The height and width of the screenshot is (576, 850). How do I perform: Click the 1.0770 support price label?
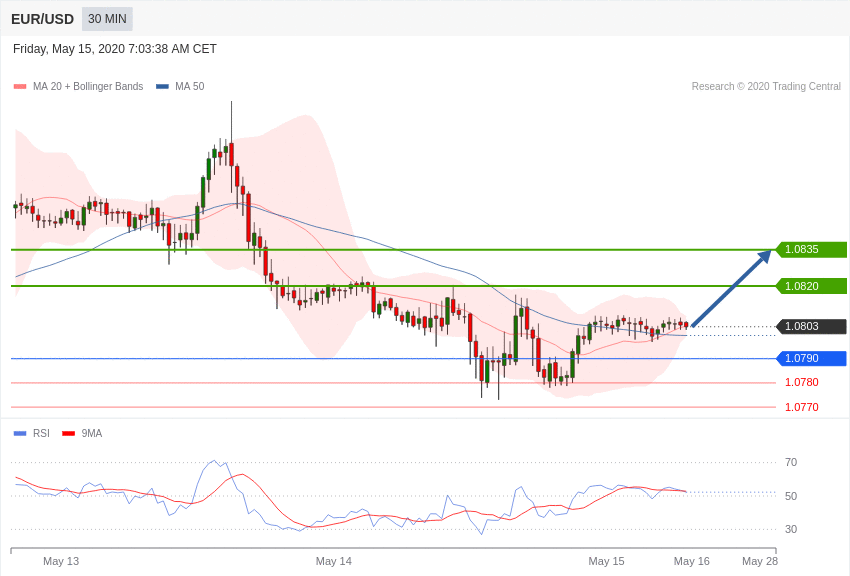pos(802,407)
